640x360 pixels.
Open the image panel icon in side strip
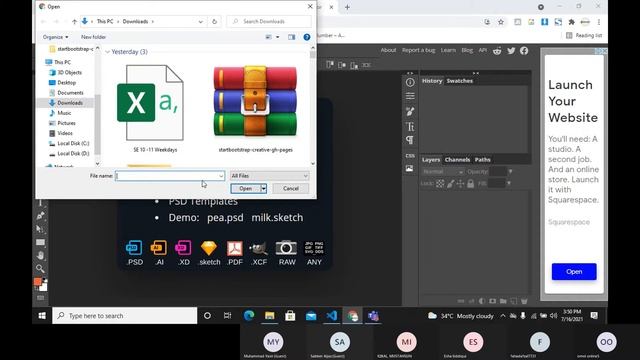click(x=409, y=169)
